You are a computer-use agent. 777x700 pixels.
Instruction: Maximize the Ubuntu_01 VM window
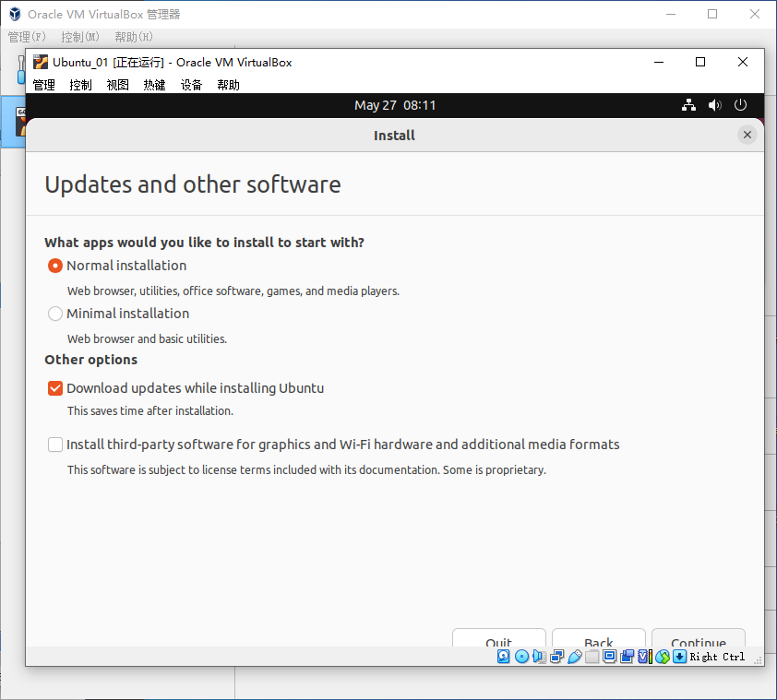(x=700, y=62)
